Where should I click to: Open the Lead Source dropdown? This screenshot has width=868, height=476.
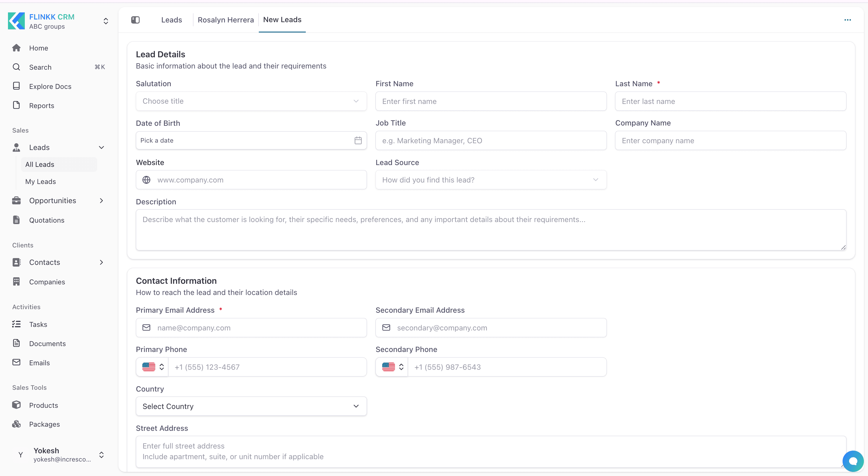[491, 180]
